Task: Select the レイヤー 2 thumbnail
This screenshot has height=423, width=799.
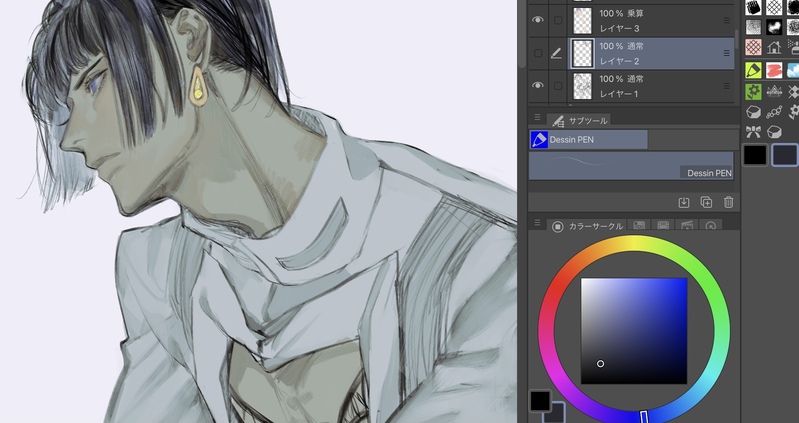Action: pyautogui.click(x=582, y=54)
